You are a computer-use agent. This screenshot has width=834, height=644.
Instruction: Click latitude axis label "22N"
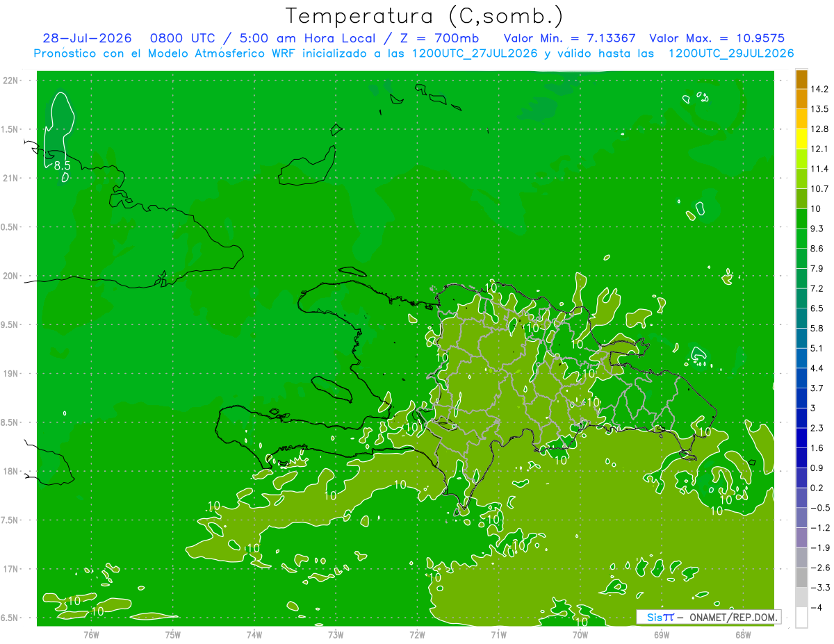click(x=12, y=81)
